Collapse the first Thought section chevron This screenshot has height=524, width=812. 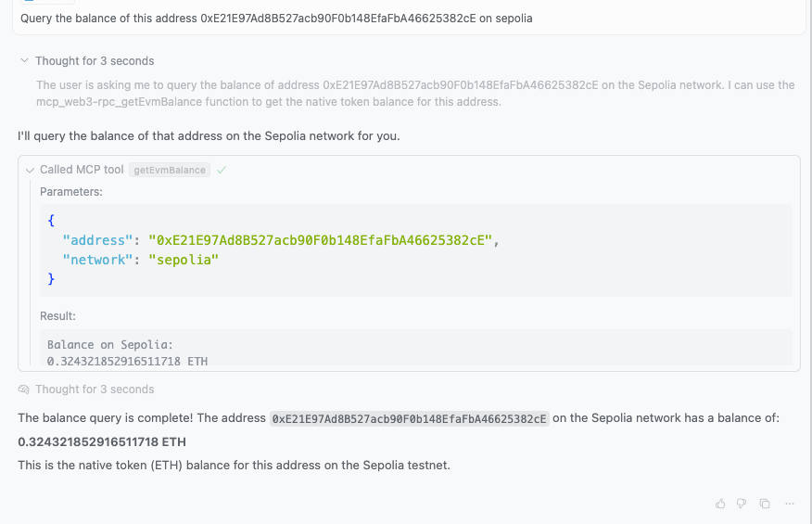point(24,61)
